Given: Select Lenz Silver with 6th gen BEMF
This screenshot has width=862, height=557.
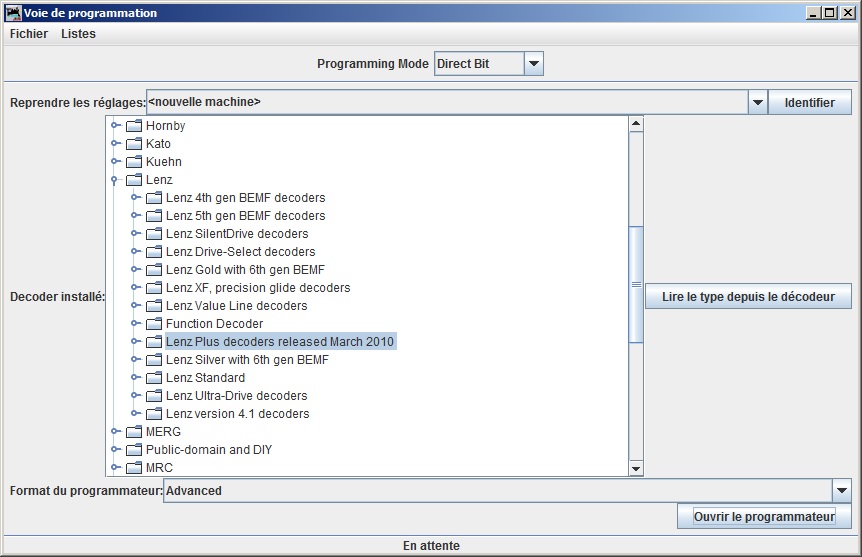Looking at the screenshot, I should pos(247,360).
